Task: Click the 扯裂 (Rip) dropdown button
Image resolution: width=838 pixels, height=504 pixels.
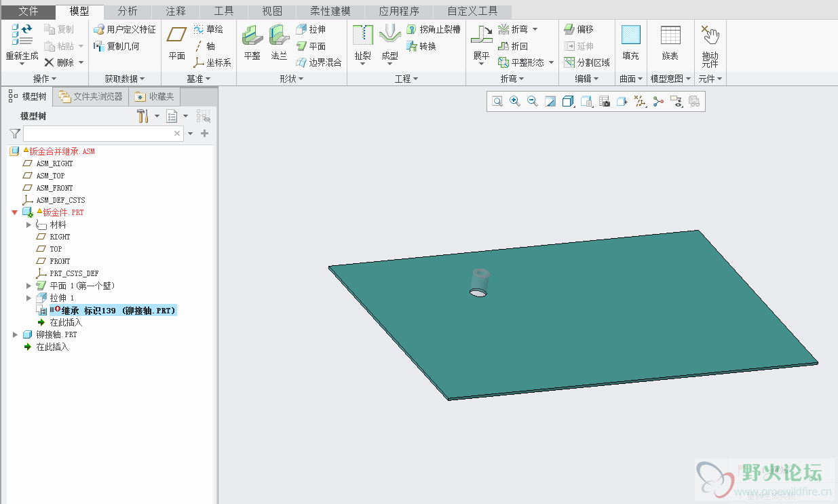Action: [363, 46]
